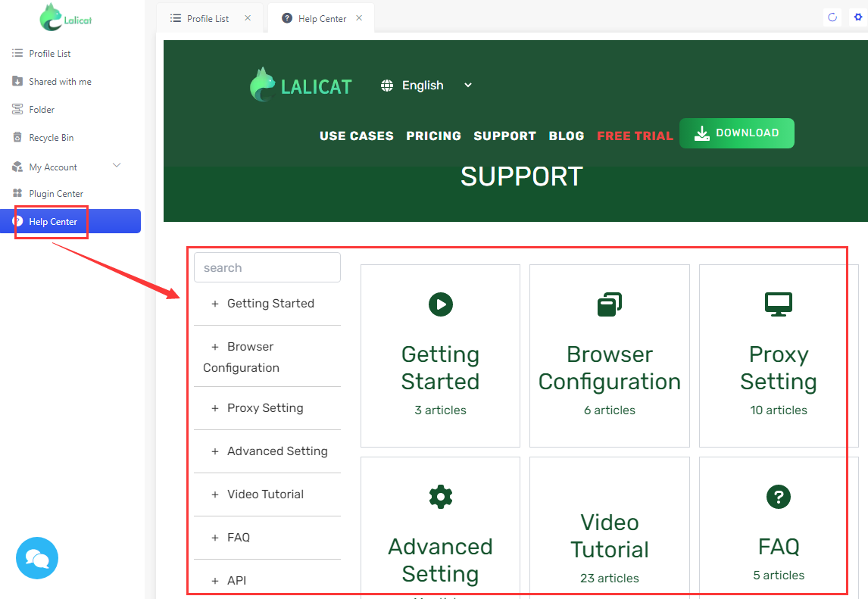Click the globe language icon
Image resolution: width=868 pixels, height=599 pixels.
pyautogui.click(x=387, y=86)
